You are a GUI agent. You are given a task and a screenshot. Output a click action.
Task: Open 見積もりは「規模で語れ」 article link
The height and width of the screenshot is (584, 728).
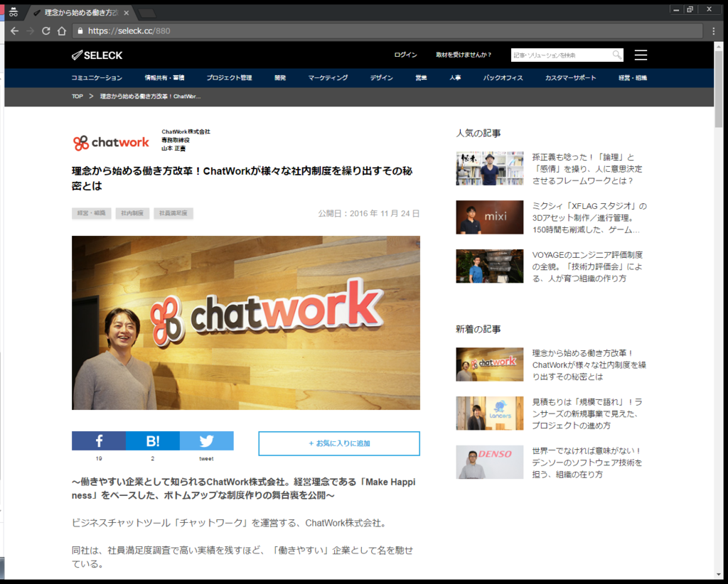(x=587, y=413)
